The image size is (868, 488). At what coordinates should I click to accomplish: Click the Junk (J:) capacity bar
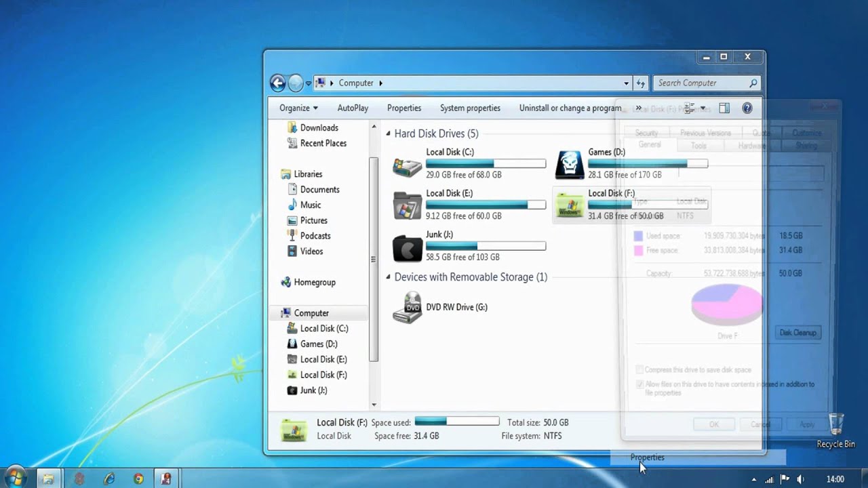tap(486, 246)
